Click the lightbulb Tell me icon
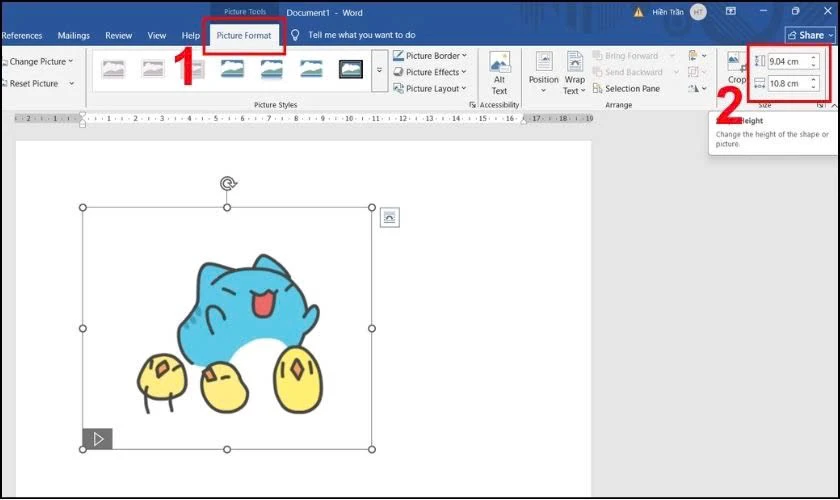 [x=295, y=35]
